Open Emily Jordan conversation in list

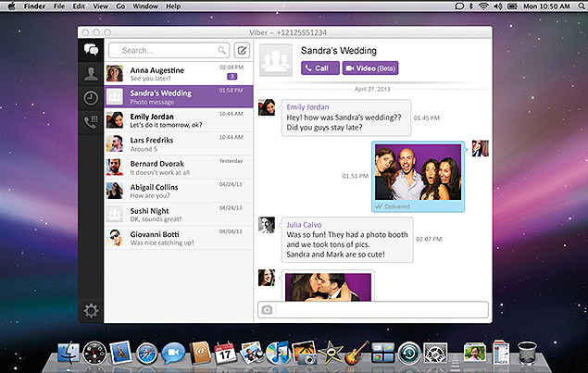179,120
